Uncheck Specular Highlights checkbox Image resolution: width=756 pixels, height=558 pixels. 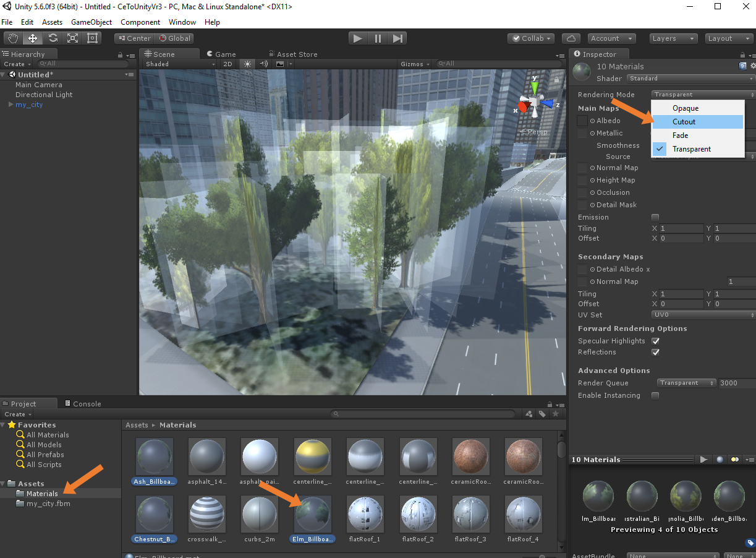[655, 341]
